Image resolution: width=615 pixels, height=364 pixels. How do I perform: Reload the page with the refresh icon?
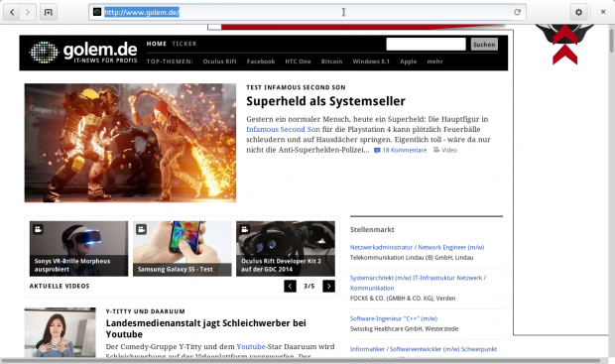coord(518,12)
